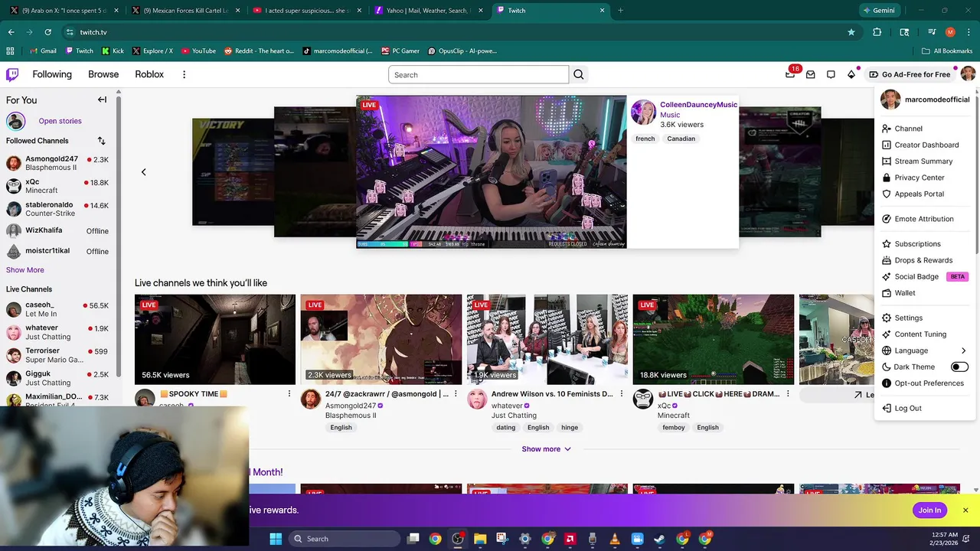Open options for xQc stream card

pos(787,393)
